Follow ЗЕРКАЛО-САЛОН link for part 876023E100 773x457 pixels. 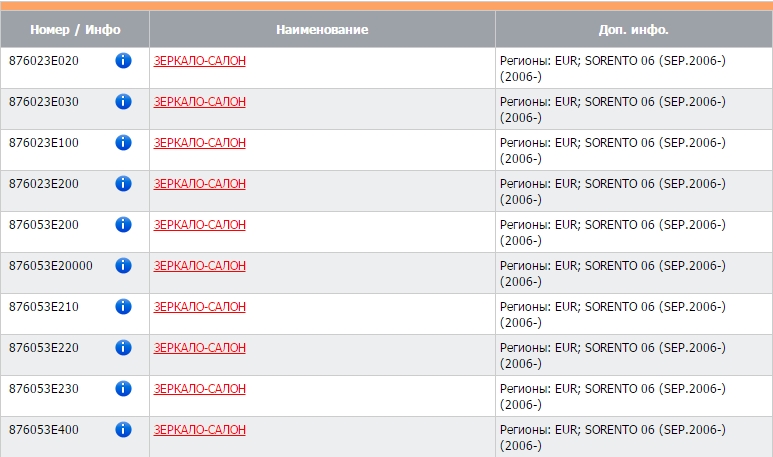click(200, 143)
